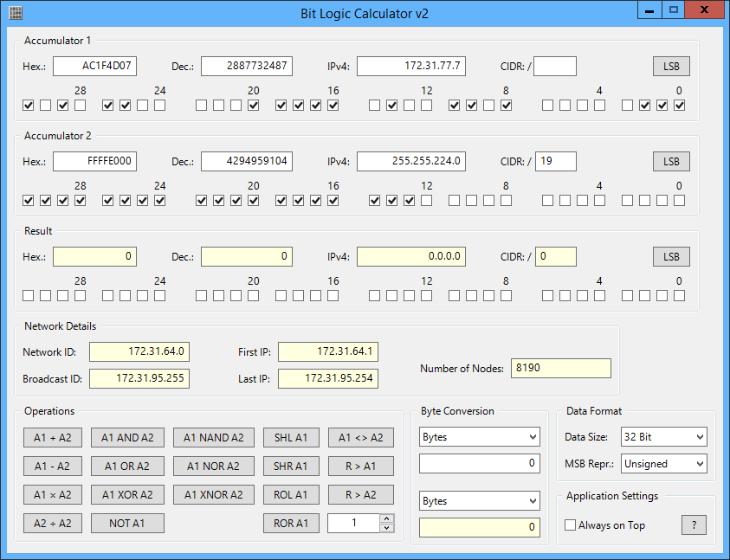Click the First IP field 172.31.64.1
The height and width of the screenshot is (560, 730).
tap(328, 351)
